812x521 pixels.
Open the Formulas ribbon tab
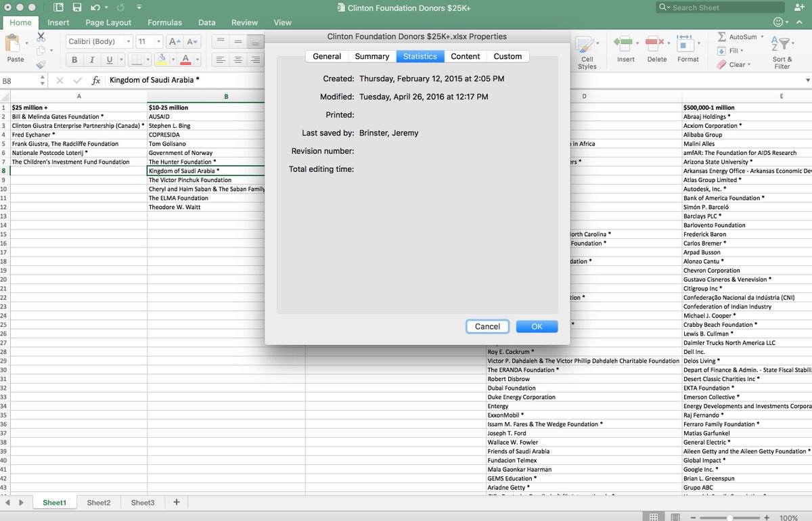click(x=164, y=22)
